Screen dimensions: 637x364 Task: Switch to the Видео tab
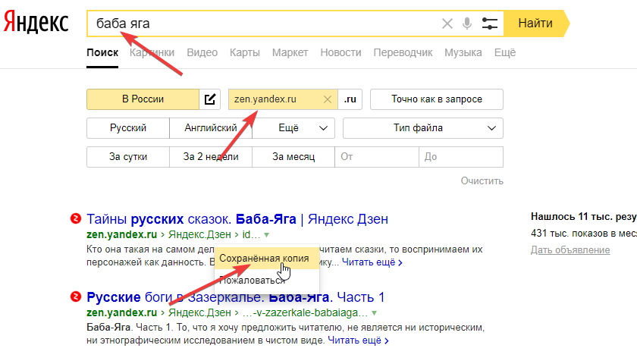pos(202,52)
